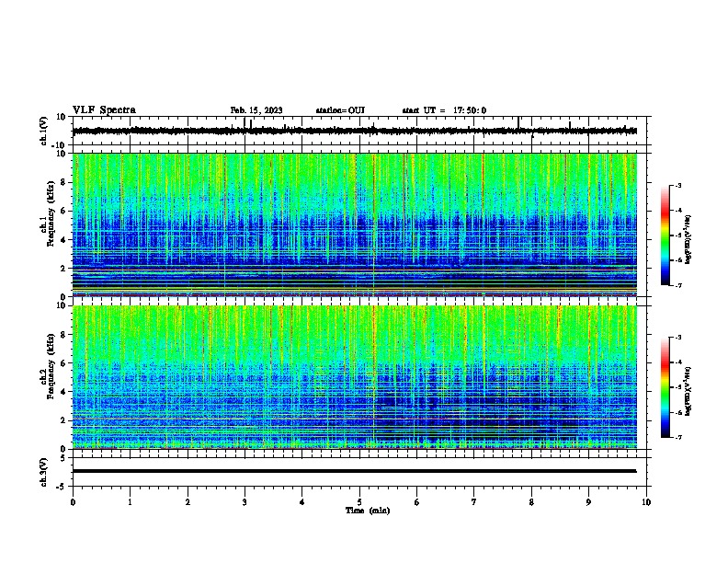Image resolution: width=728 pixels, height=563 pixels.
Task: Click the "-7" label below ch.2 color scale
Action: [677, 438]
